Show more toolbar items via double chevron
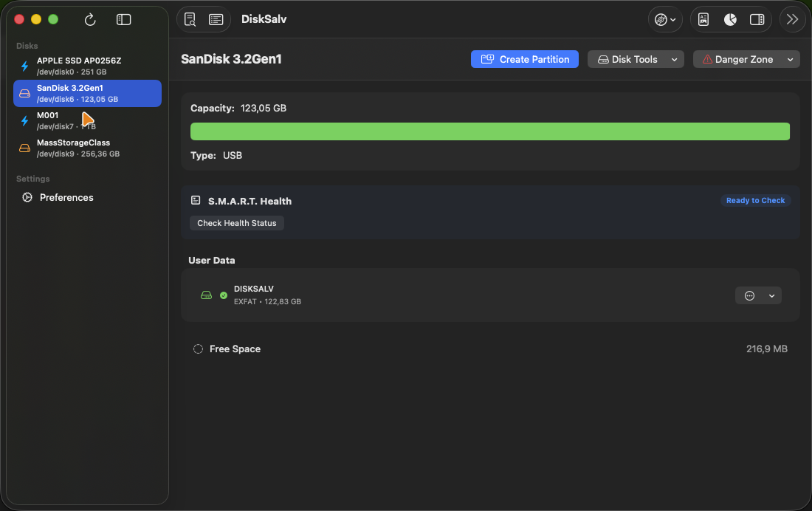The image size is (812, 511). (792, 20)
